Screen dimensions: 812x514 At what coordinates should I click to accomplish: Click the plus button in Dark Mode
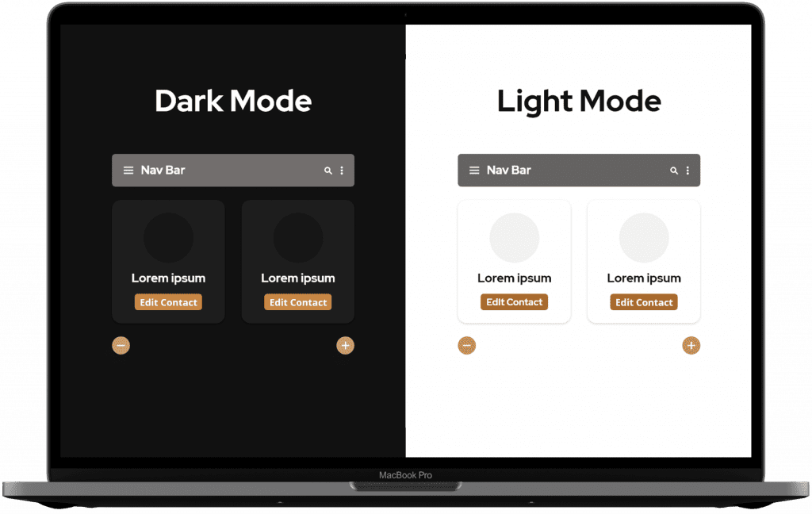pos(346,346)
